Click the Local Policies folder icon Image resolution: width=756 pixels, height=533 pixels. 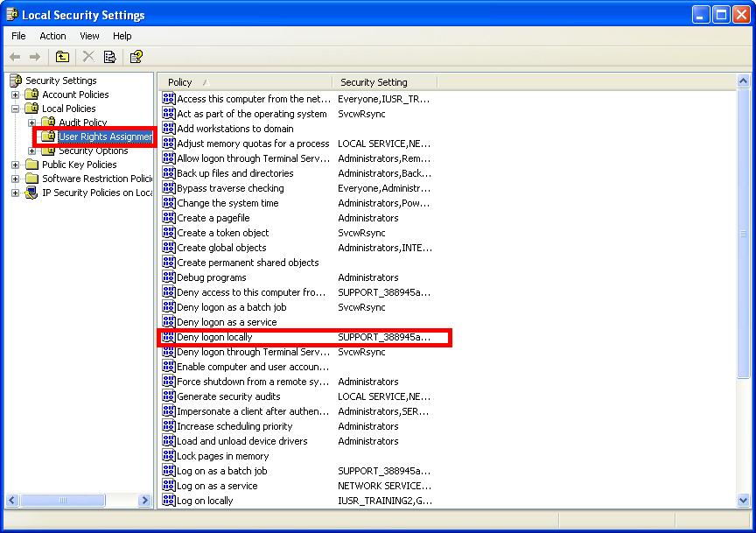point(31,108)
